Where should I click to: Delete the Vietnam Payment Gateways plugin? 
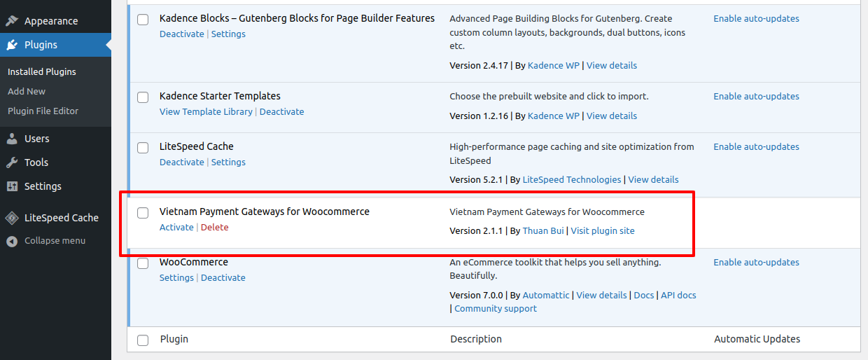tap(214, 228)
